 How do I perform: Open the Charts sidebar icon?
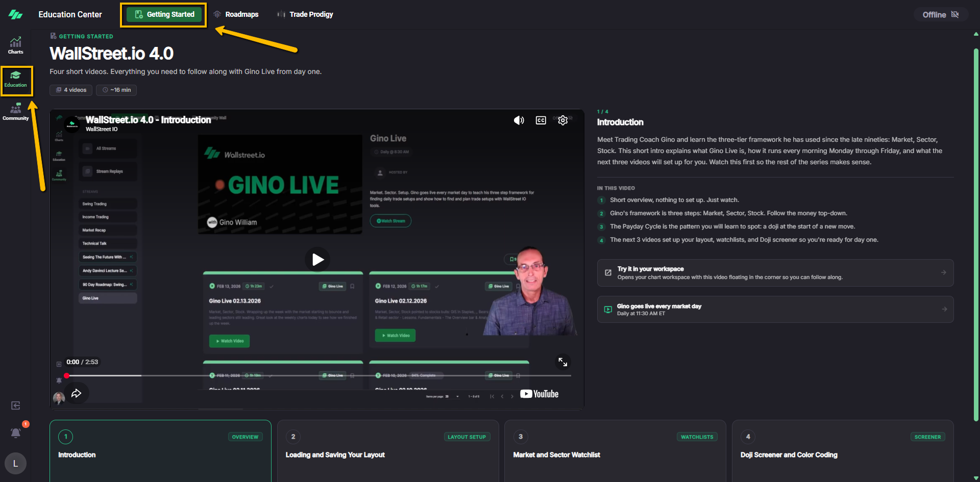pyautogui.click(x=15, y=45)
